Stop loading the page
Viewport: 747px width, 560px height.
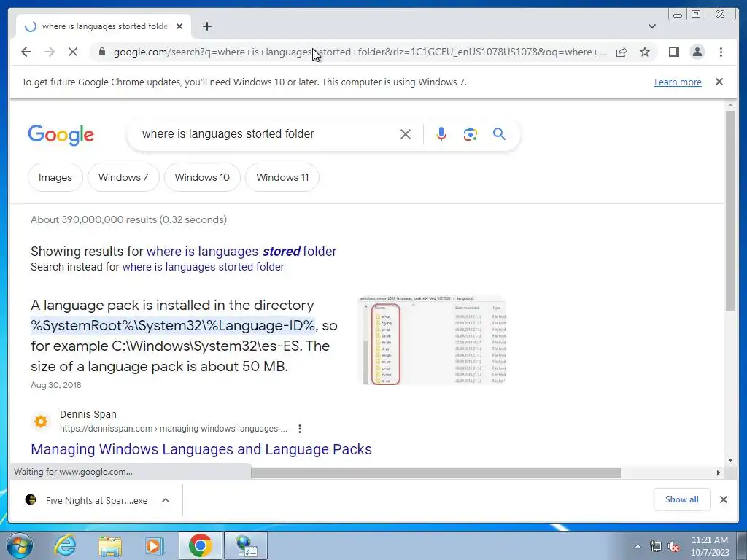(x=73, y=52)
